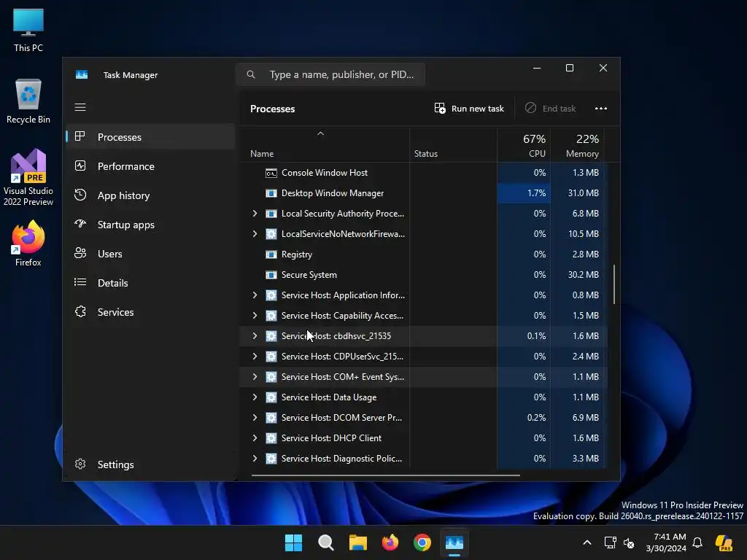
Task: Expand Service Host: Diagnostic Policy chevron
Action: 255,459
